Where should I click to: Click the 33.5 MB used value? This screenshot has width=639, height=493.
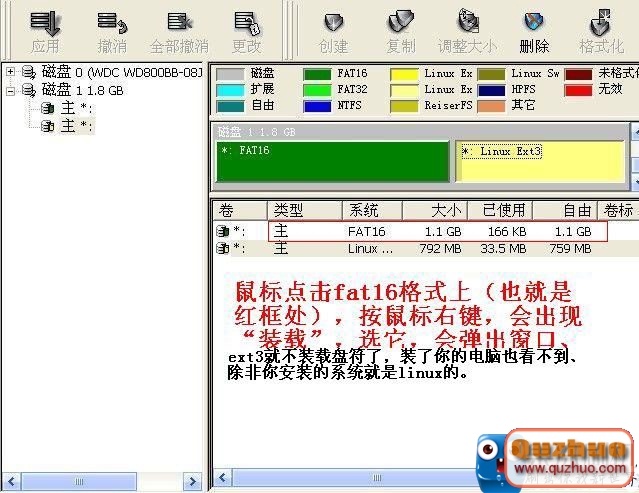click(503, 249)
